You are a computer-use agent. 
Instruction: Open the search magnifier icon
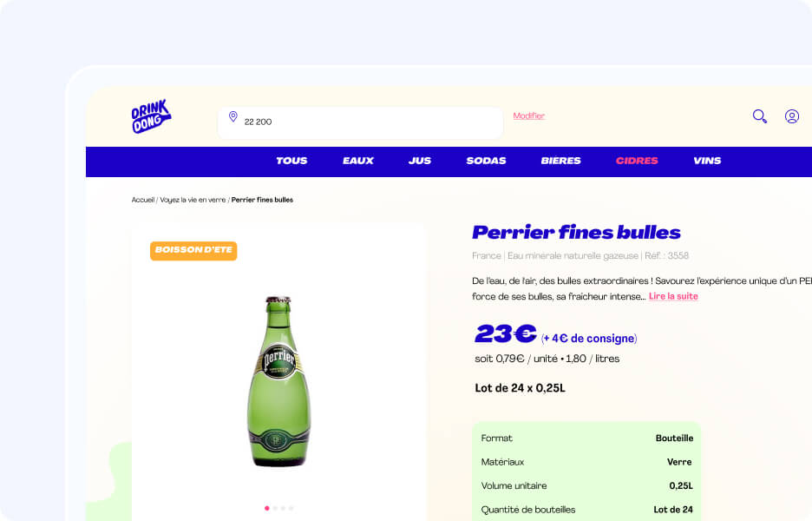pos(760,116)
